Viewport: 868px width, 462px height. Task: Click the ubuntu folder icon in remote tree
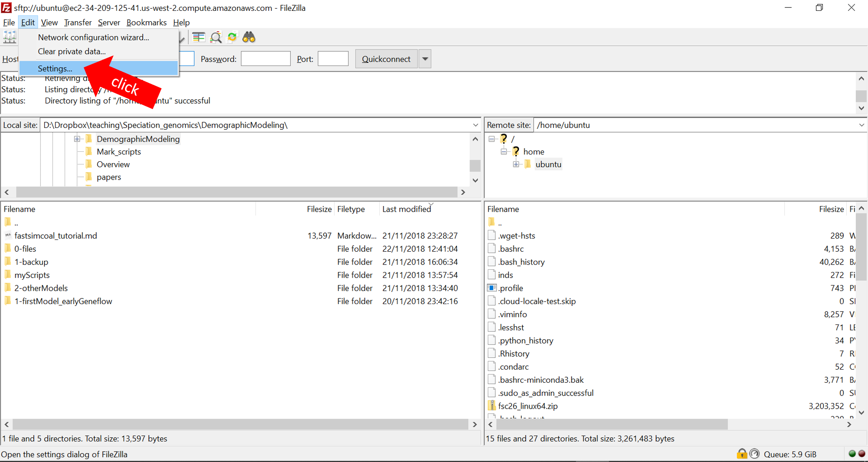point(528,164)
